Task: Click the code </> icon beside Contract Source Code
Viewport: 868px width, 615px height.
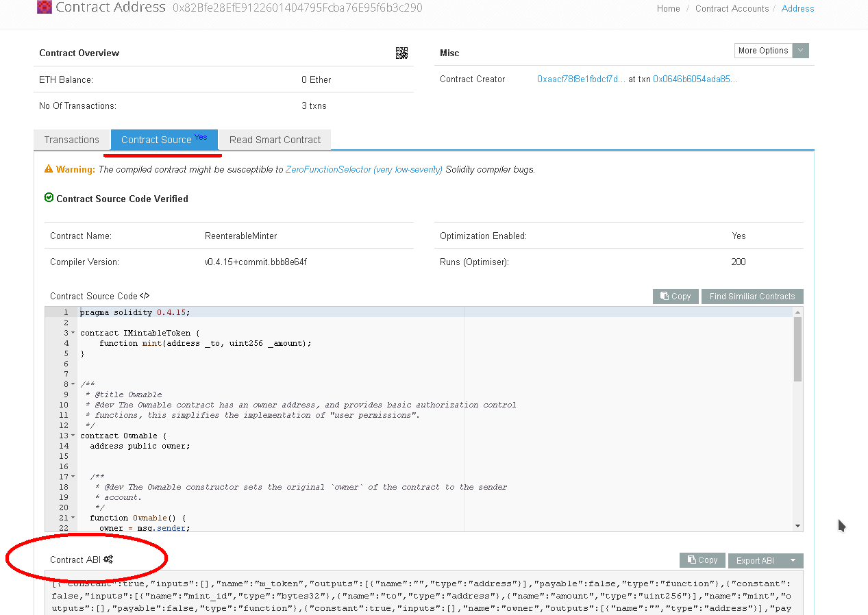Action: tap(144, 295)
